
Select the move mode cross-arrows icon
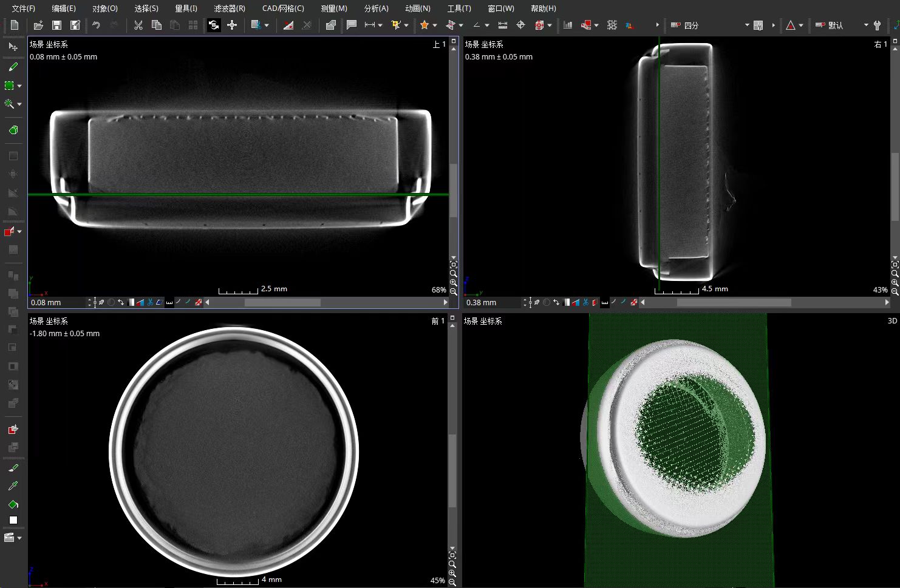point(232,25)
